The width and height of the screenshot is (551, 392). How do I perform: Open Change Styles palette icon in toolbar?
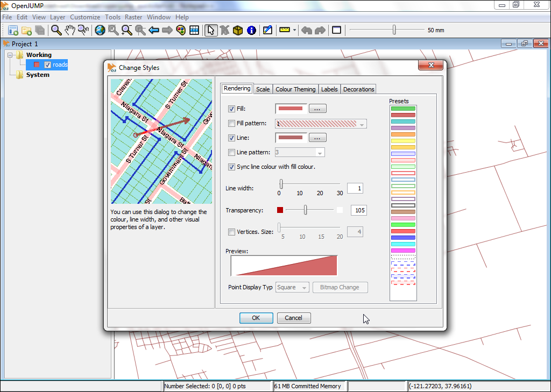181,30
